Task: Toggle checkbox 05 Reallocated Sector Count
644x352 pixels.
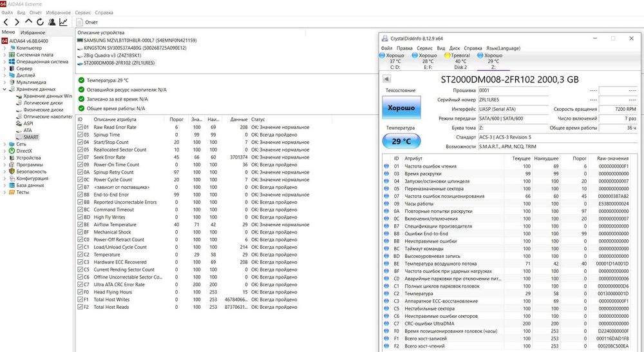Action: 80,150
